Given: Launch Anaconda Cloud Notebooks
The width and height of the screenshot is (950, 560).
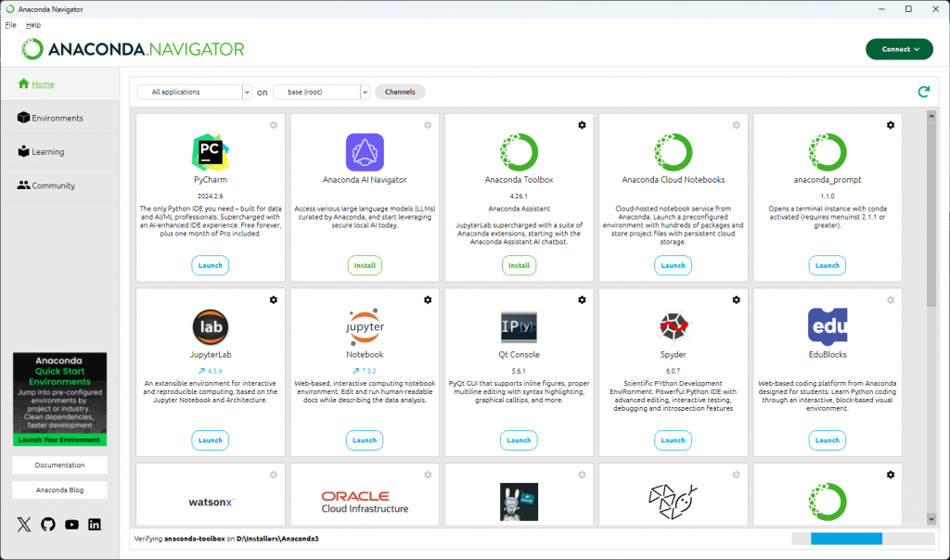Looking at the screenshot, I should (674, 265).
